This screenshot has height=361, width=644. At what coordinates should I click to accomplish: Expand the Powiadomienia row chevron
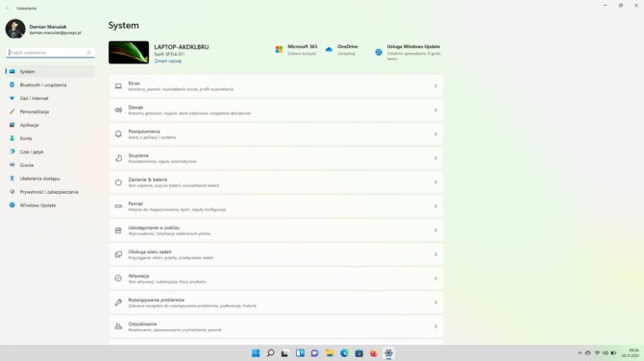435,134
